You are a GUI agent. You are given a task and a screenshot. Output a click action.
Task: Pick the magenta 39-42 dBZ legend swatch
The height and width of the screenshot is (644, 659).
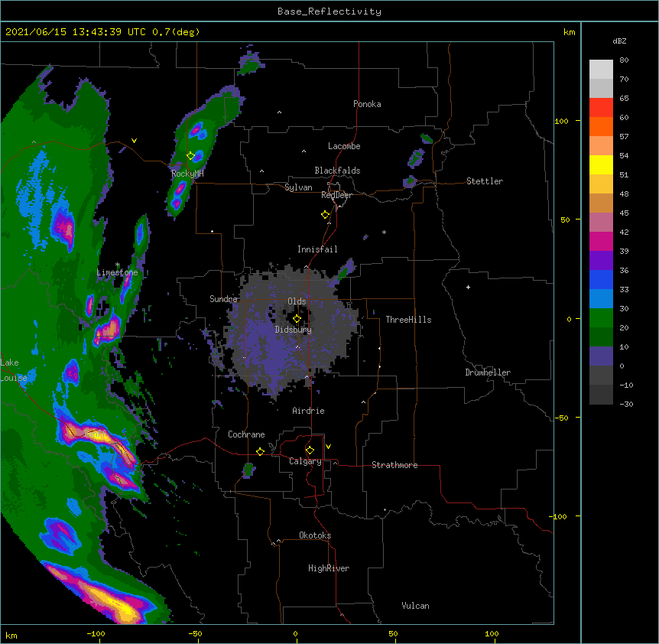[x=601, y=241]
